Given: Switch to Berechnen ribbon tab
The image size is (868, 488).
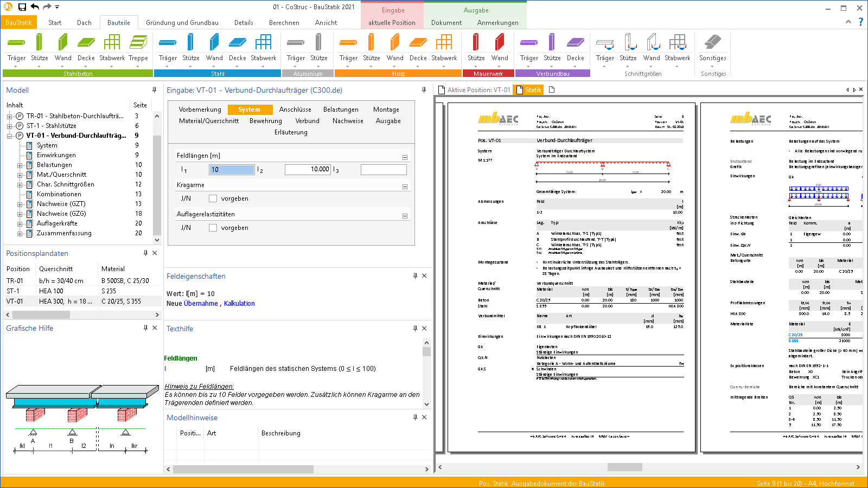Looking at the screenshot, I should 284,23.
